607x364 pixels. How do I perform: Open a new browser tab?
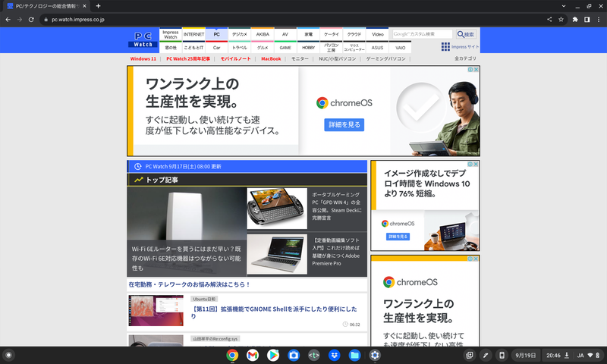98,6
